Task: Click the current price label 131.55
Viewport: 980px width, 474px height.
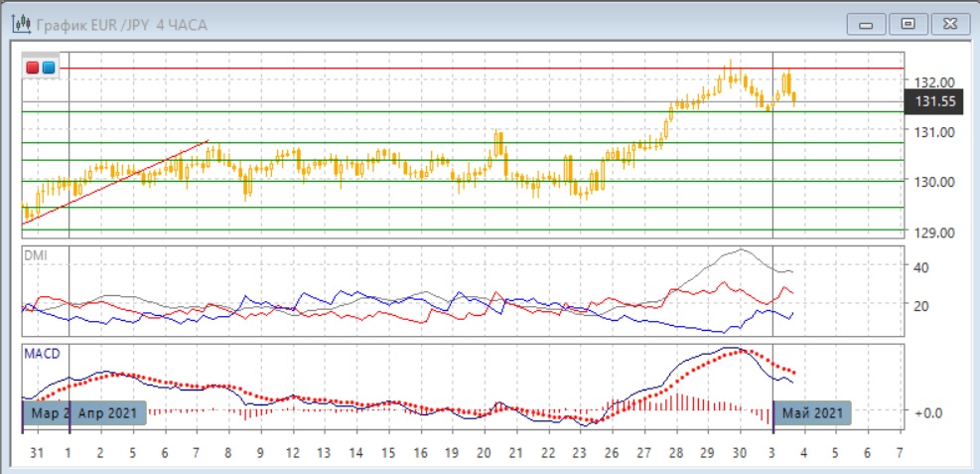Action: 934,101
